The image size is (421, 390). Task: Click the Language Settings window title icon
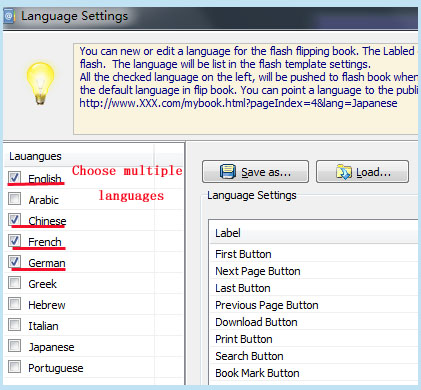pyautogui.click(x=9, y=16)
